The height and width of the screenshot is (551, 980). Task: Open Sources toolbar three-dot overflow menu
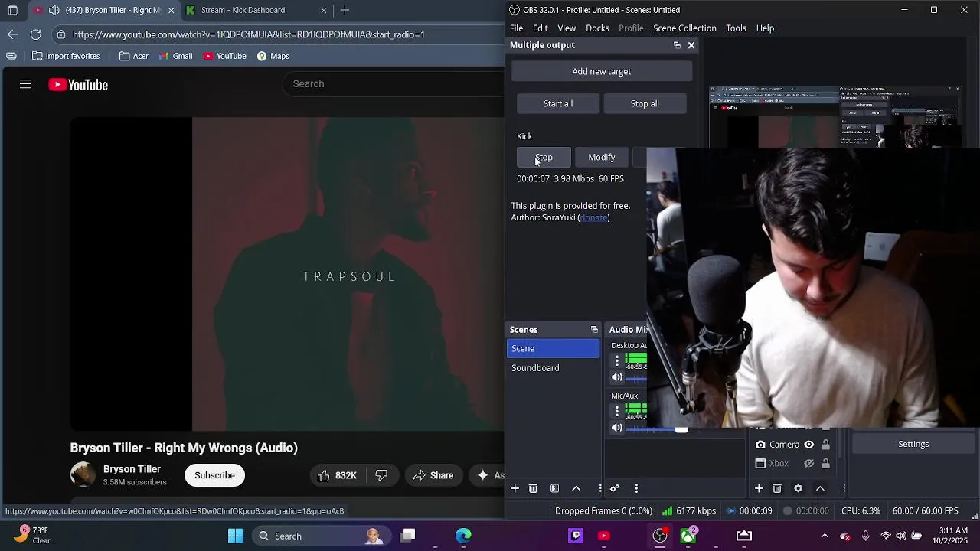click(844, 488)
